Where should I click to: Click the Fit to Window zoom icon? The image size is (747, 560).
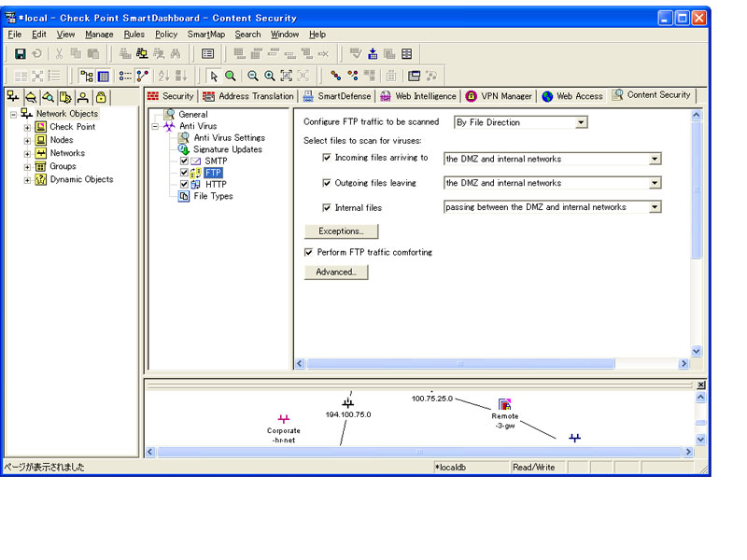[x=287, y=76]
